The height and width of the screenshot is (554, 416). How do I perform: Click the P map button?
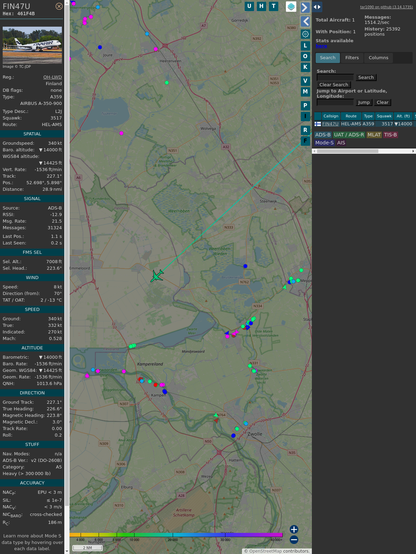pos(305,105)
